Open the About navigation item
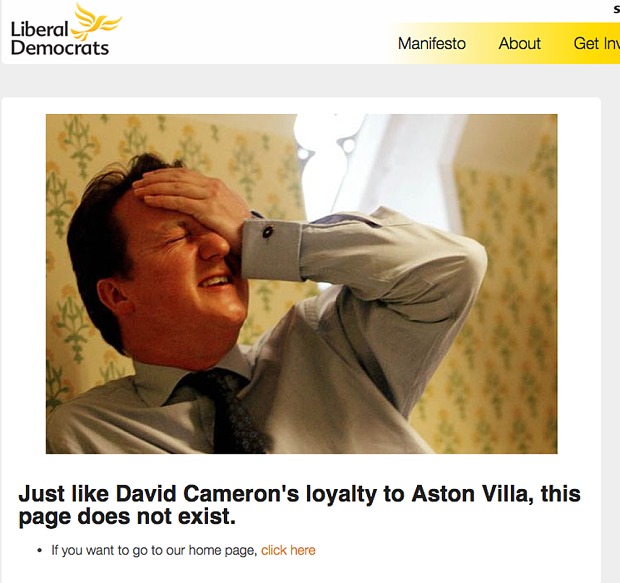620x583 pixels. pos(519,44)
